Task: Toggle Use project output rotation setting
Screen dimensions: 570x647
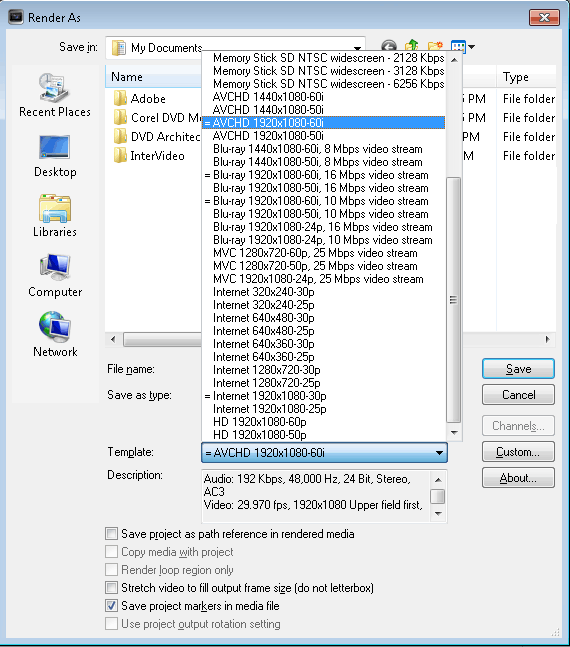Action: 111,623
